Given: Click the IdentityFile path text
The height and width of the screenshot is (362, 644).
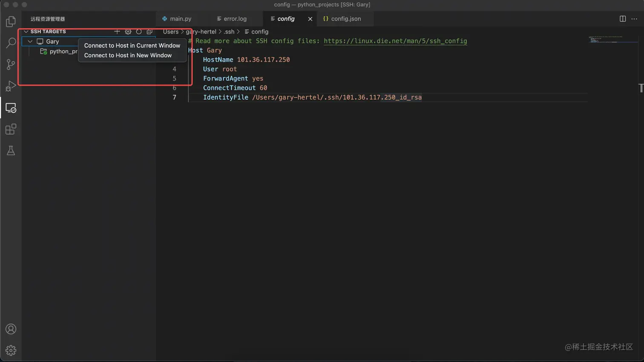Looking at the screenshot, I should pyautogui.click(x=337, y=97).
